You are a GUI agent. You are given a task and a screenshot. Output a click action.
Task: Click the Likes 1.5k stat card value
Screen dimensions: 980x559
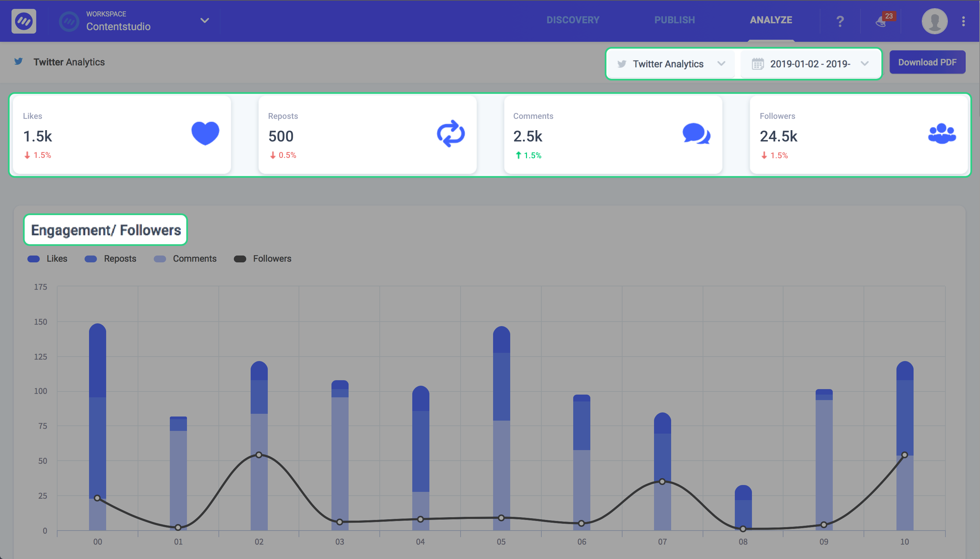point(38,136)
